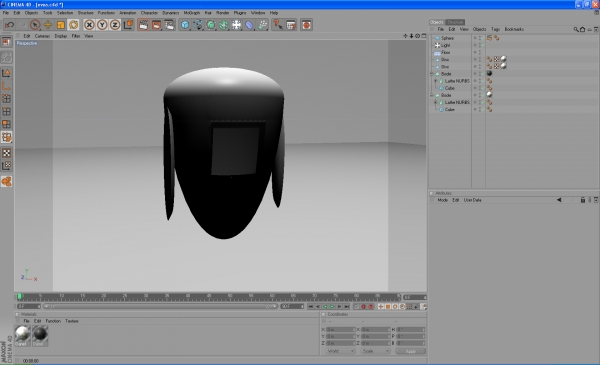Click the home icon in the Object Manager
600x365 pixels.
tap(582, 29)
